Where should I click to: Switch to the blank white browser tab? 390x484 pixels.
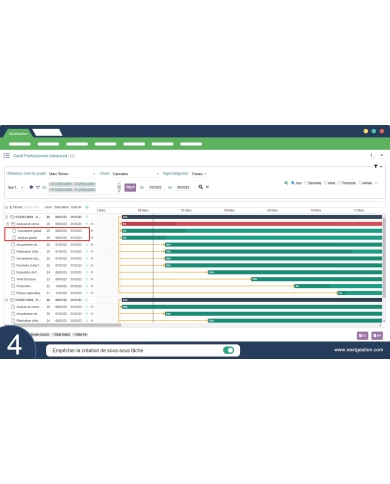tap(47, 133)
